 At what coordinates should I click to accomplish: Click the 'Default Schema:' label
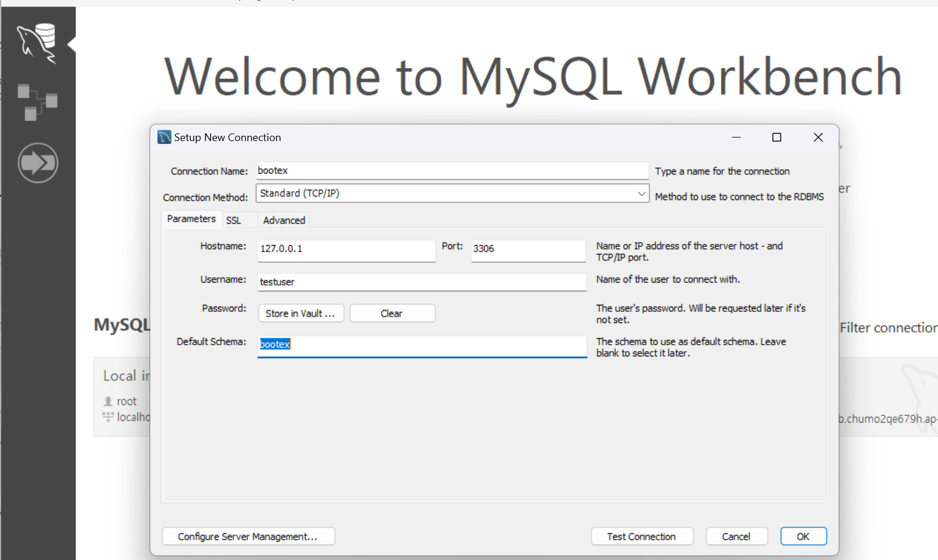pos(211,342)
